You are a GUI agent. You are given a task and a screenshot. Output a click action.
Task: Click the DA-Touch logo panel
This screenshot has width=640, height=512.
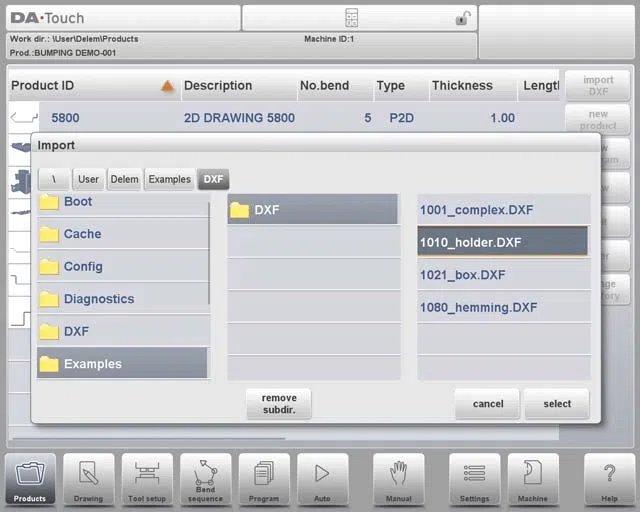(x=123, y=18)
